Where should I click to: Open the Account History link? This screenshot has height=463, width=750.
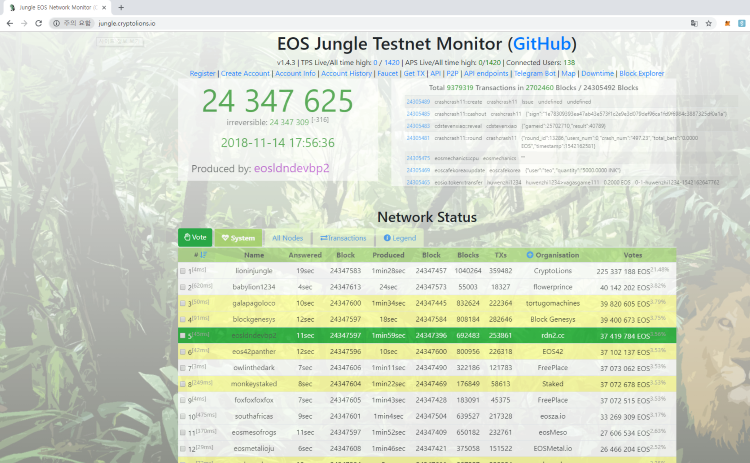pyautogui.click(x=346, y=73)
